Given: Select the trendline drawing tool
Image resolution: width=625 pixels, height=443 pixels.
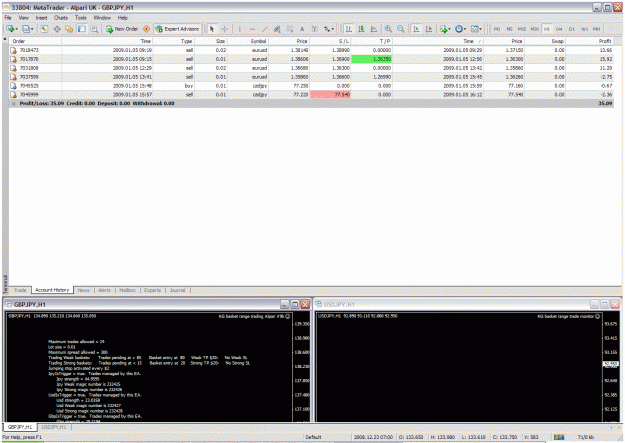Looking at the screenshot, I should [265, 29].
